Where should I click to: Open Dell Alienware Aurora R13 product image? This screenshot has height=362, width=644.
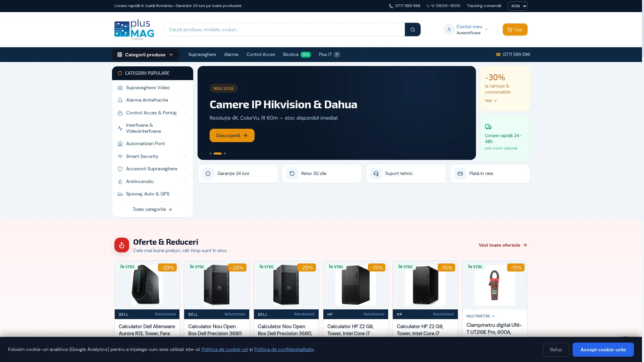[147, 285]
